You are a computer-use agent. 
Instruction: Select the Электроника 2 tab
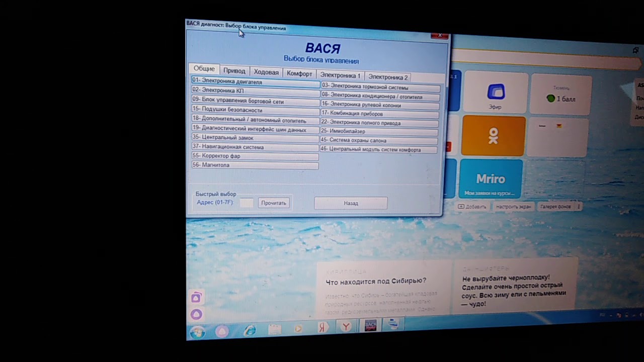pyautogui.click(x=388, y=77)
